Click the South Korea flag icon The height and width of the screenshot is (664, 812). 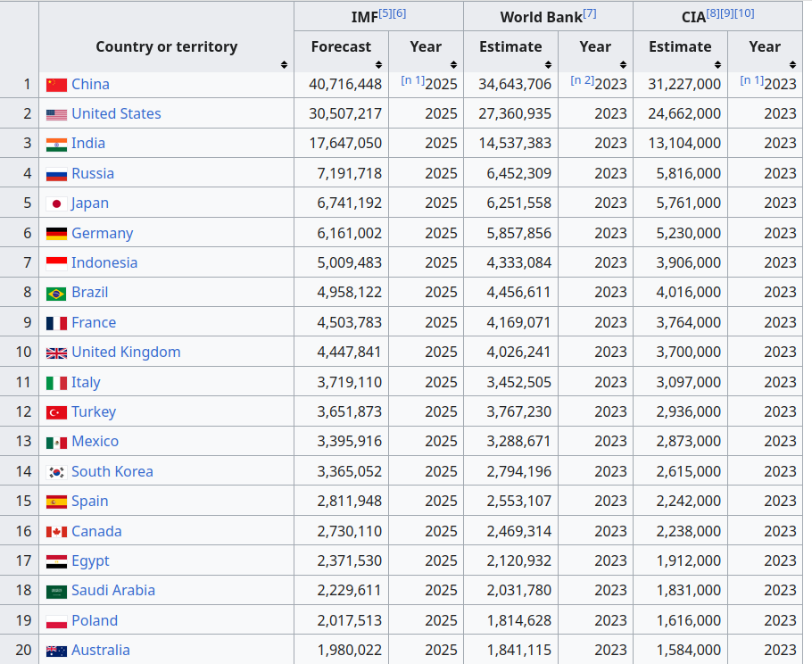click(x=56, y=472)
